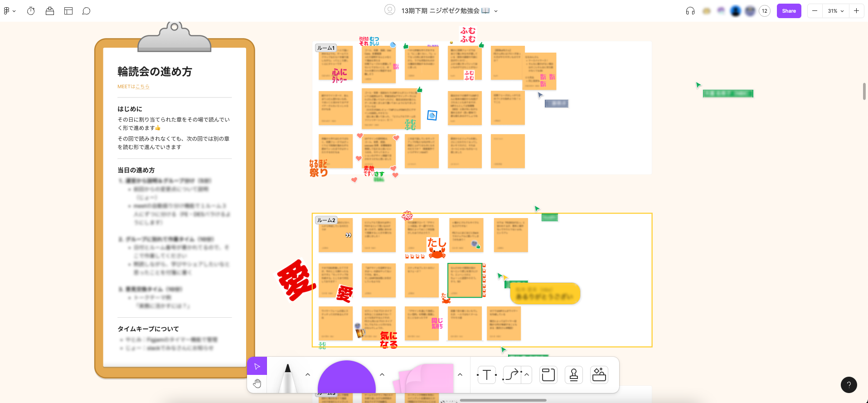Click the 輪読会の進め方 heading
Screen dimensions: 868x403
coord(155,72)
